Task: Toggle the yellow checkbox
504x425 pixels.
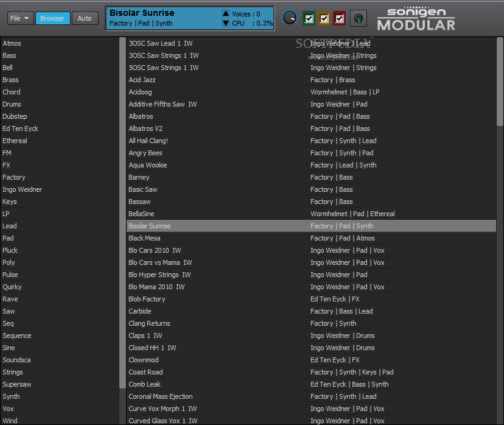Action: [324, 18]
